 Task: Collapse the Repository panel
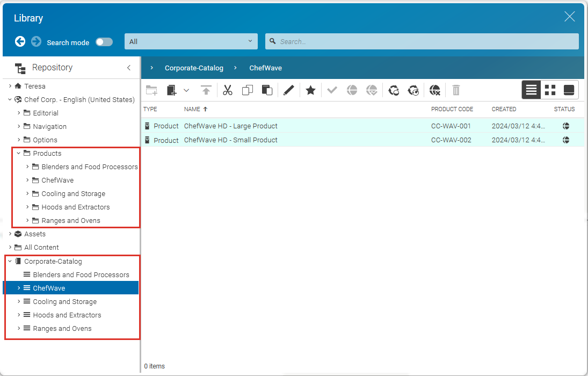[x=128, y=68]
